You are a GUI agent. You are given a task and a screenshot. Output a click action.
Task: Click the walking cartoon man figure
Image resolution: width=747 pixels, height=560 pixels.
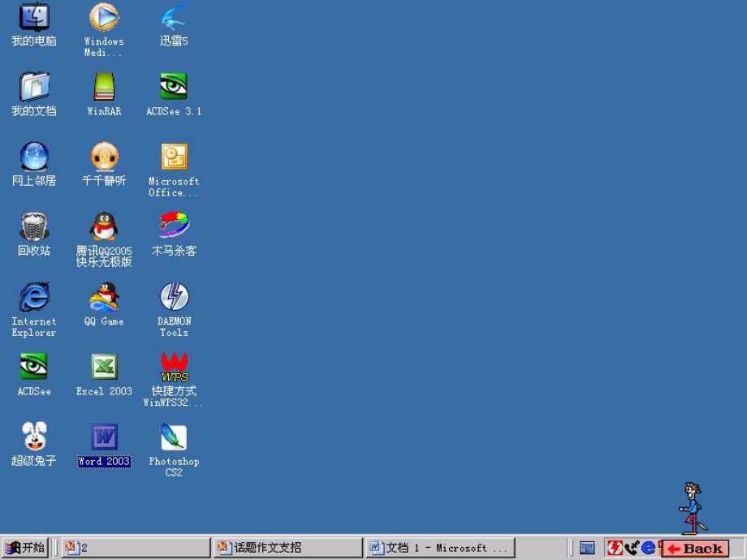(x=693, y=508)
